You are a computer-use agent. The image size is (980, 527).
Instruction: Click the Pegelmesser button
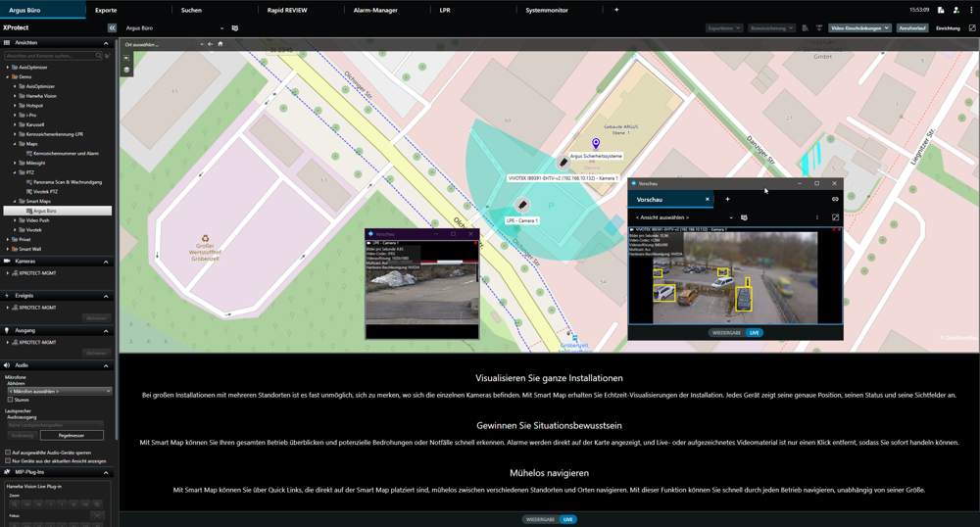71,436
